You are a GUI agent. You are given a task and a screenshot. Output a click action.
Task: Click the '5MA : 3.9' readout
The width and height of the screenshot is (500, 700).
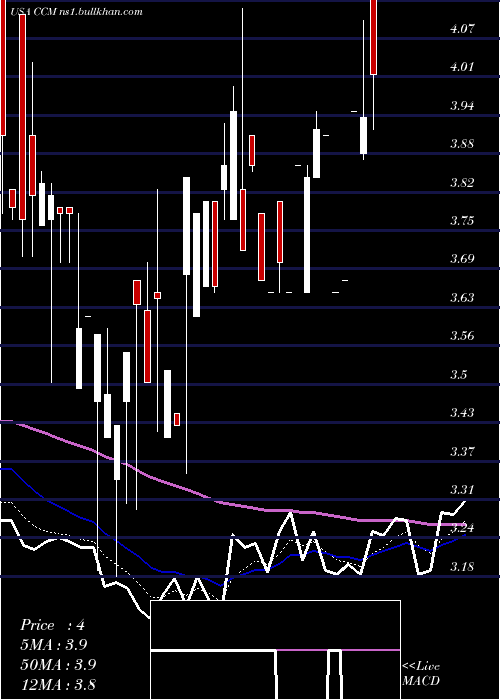[x=54, y=645]
